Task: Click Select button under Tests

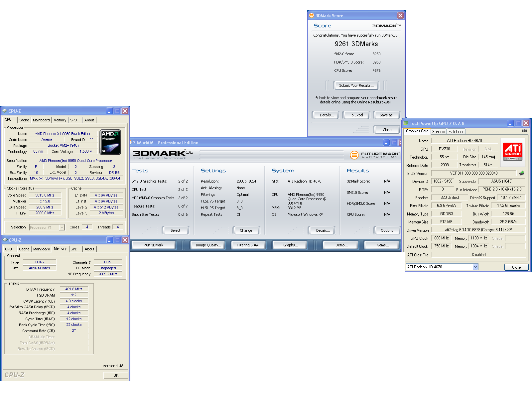Action: pyautogui.click(x=177, y=230)
